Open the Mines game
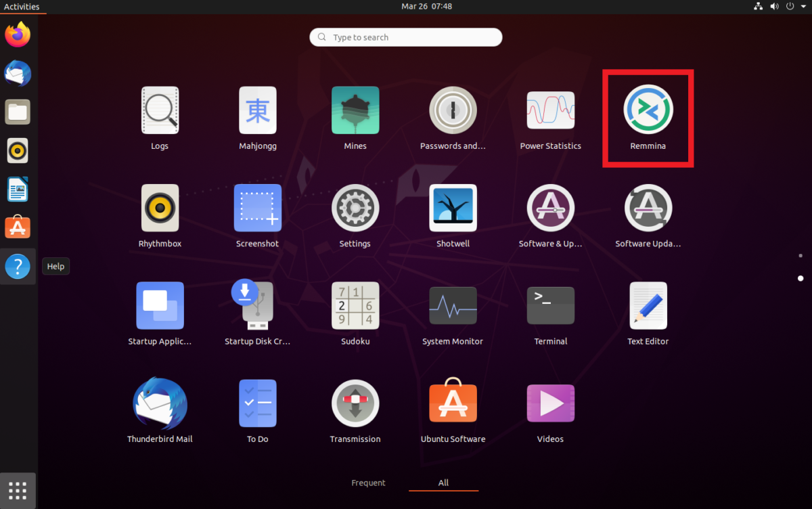 point(355,110)
